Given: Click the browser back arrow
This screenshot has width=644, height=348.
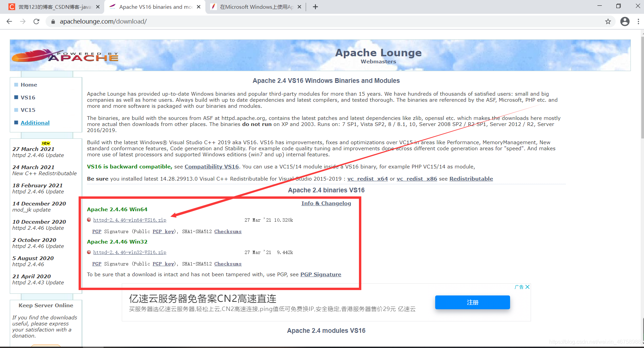Looking at the screenshot, I should pyautogui.click(x=9, y=22).
